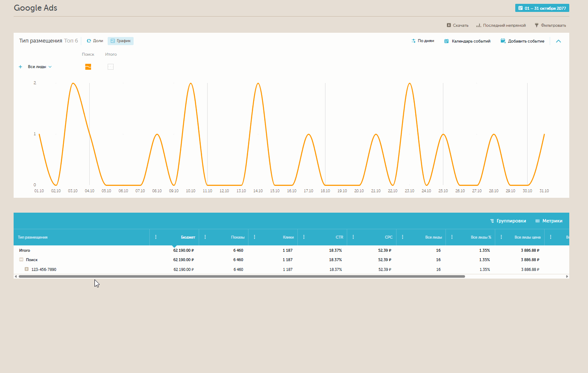Click the Скачать download icon
Screen dimensions: 588x373
click(x=448, y=26)
